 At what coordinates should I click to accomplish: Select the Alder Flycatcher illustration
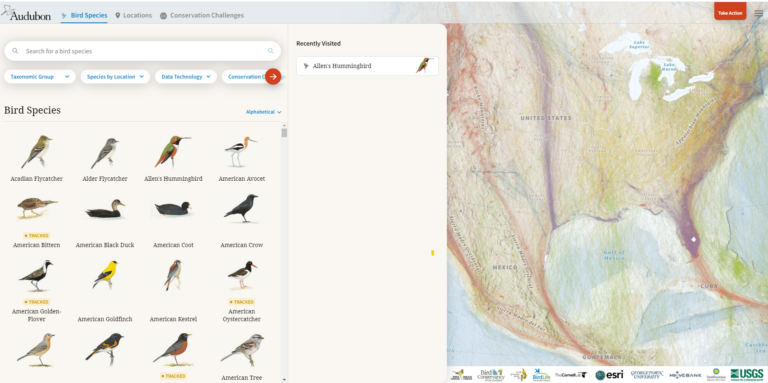point(105,153)
